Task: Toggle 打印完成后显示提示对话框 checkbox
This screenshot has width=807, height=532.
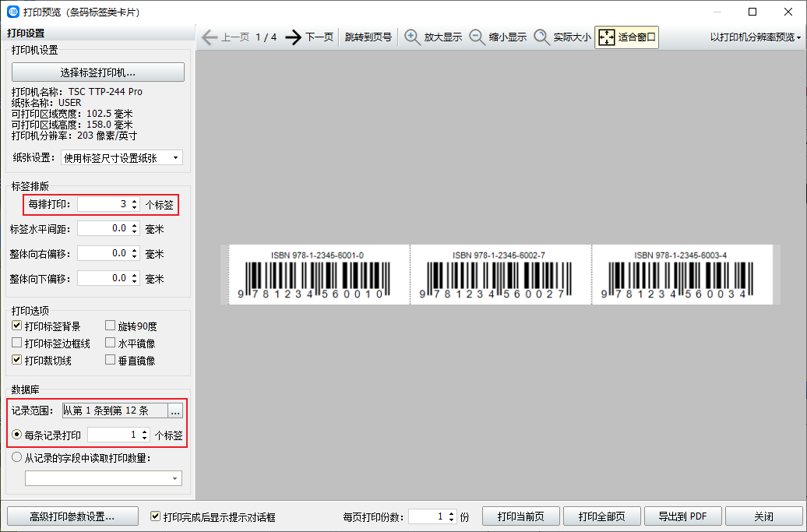Action: 155,516
